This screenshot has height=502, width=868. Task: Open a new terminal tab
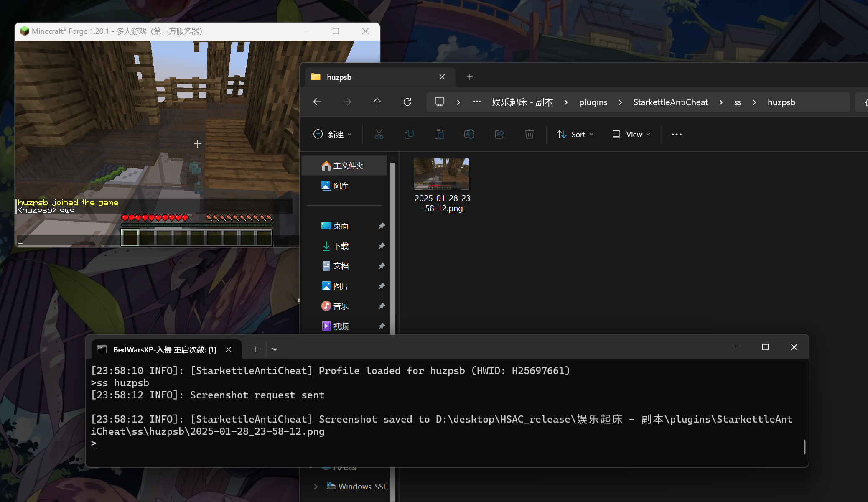(256, 349)
